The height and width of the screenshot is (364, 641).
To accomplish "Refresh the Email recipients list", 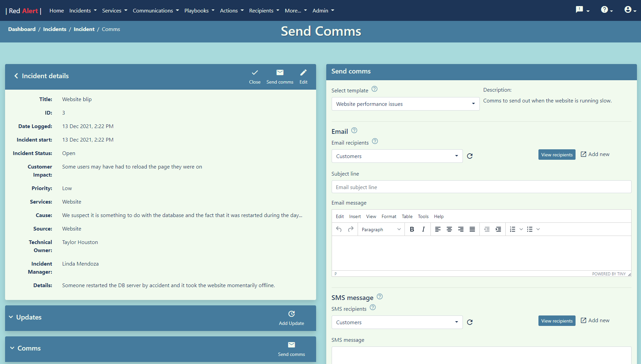I will pos(470,156).
